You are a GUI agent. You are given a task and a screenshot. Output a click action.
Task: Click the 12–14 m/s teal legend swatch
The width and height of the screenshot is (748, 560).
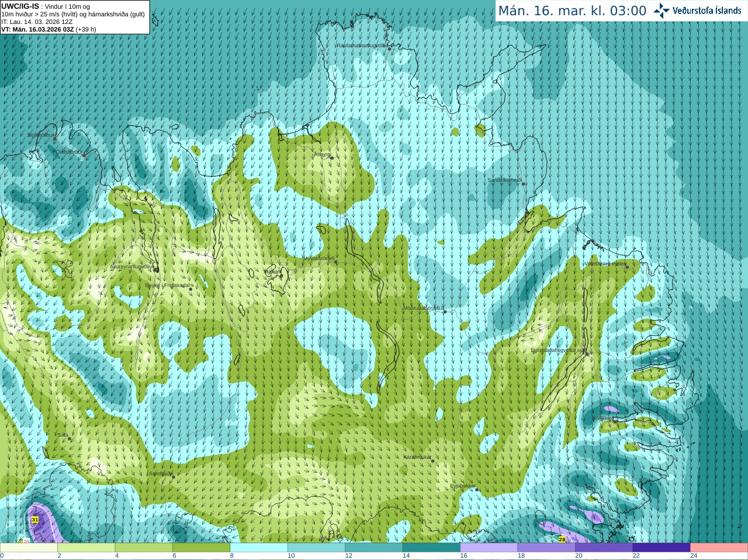click(x=374, y=548)
